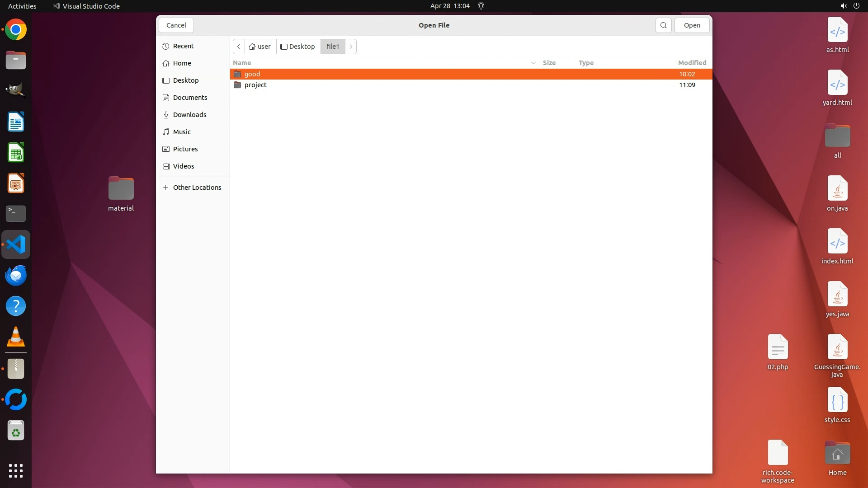
Task: Click the search icon in dialog header
Action: (x=663, y=25)
